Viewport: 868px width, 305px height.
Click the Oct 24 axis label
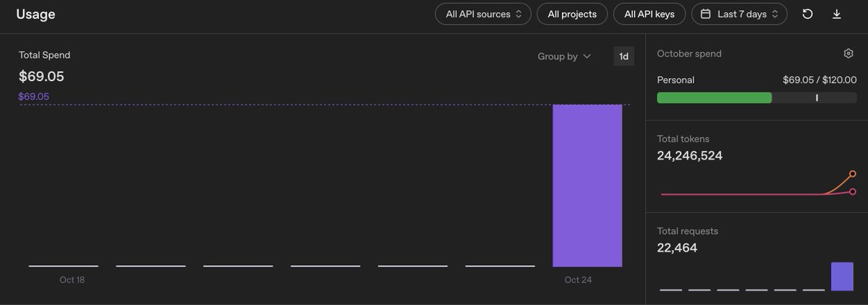click(578, 280)
